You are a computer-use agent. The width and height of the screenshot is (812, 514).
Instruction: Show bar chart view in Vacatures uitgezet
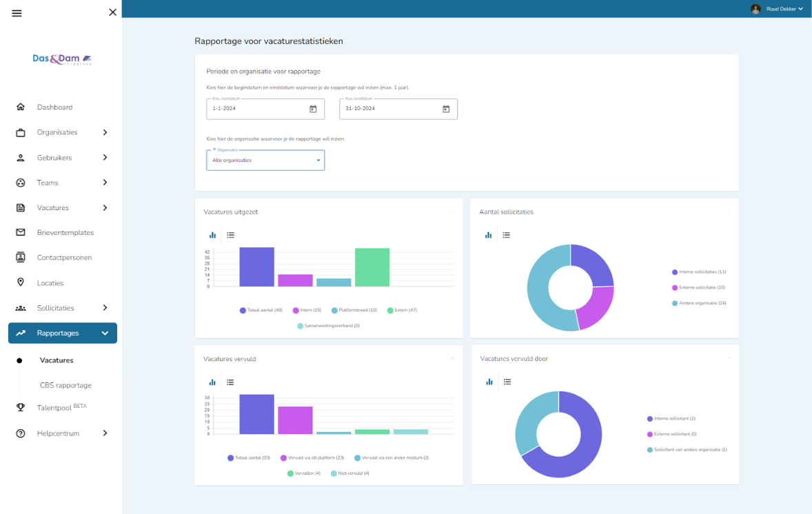[213, 235]
